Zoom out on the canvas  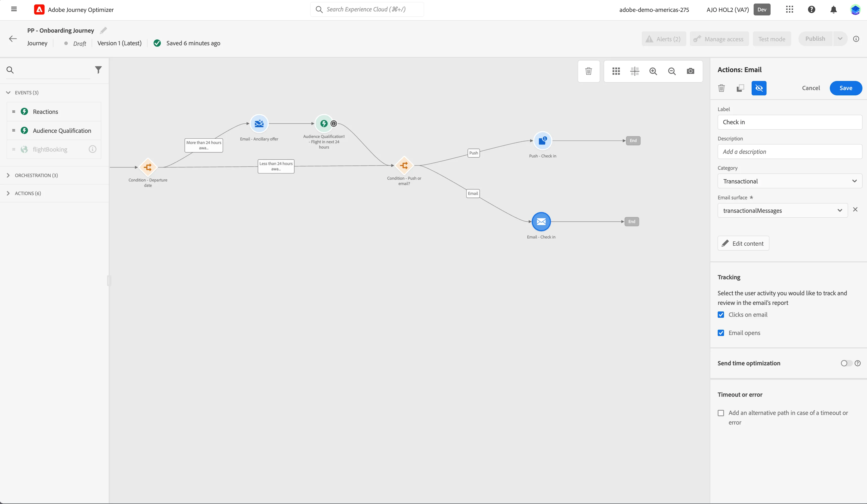(x=672, y=71)
